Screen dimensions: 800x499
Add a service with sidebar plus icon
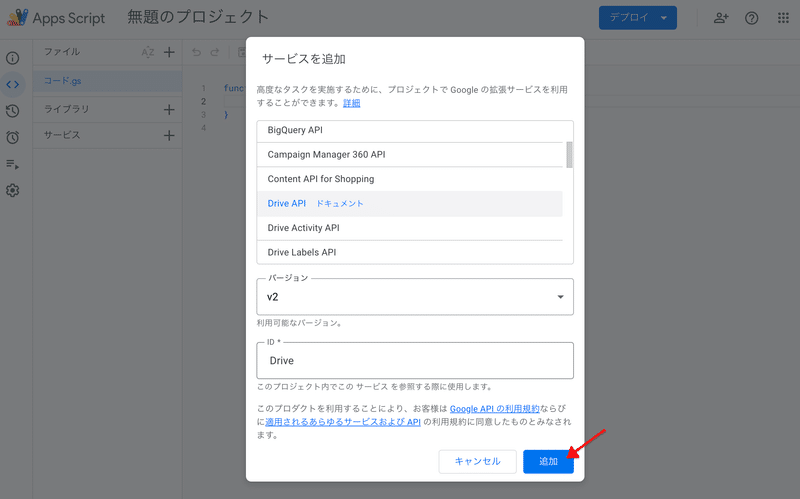(169, 136)
